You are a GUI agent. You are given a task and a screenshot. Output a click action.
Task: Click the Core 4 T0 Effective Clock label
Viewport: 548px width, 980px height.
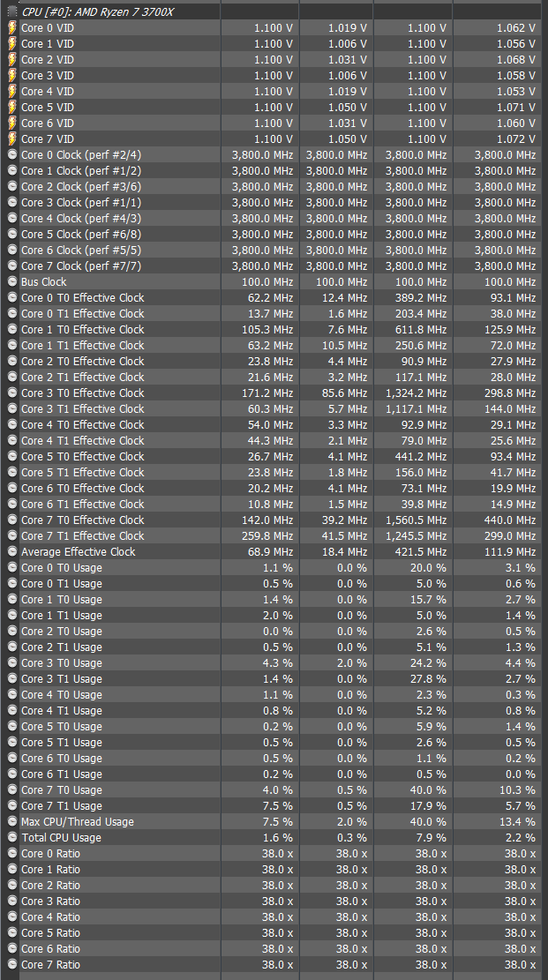(x=83, y=424)
